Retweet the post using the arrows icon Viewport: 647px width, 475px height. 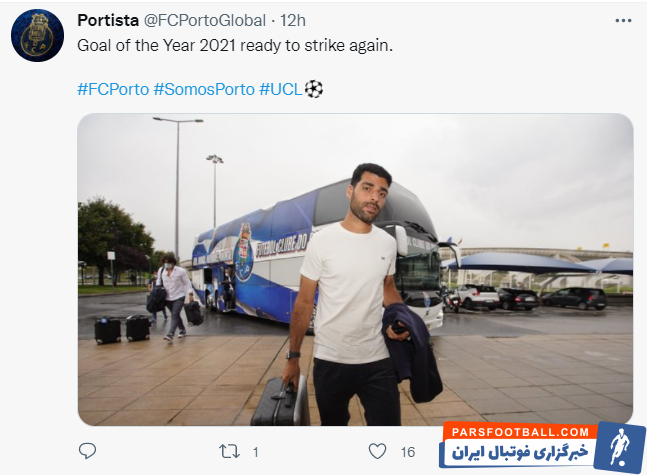click(x=227, y=451)
